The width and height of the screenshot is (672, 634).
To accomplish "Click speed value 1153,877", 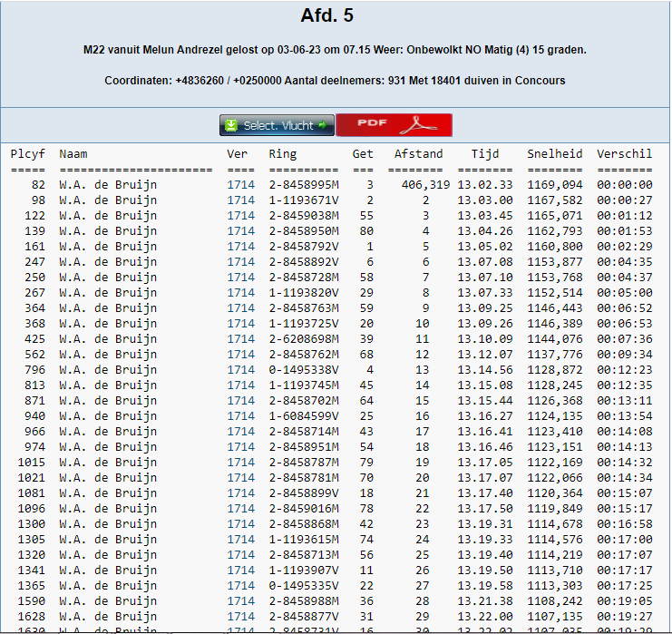I will point(555,262).
